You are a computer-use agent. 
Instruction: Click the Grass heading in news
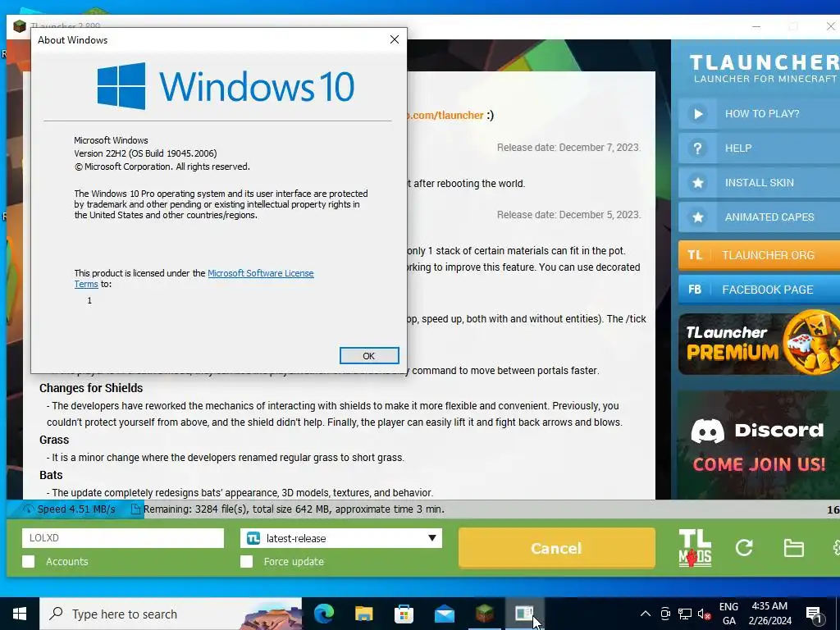[x=54, y=440]
